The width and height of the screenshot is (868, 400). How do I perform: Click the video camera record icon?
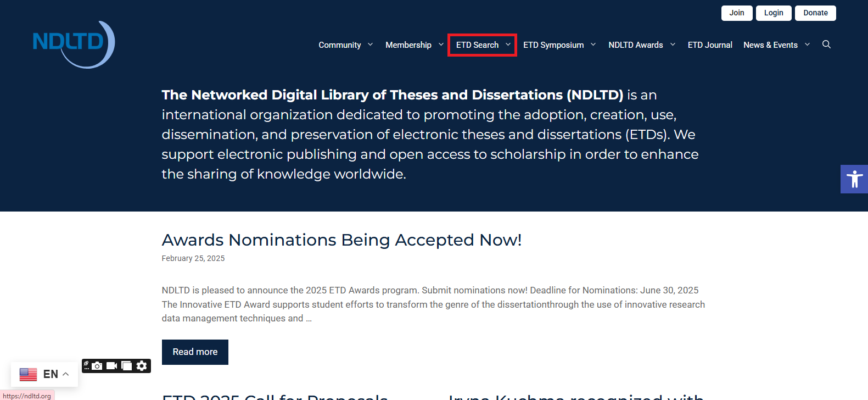click(x=112, y=366)
